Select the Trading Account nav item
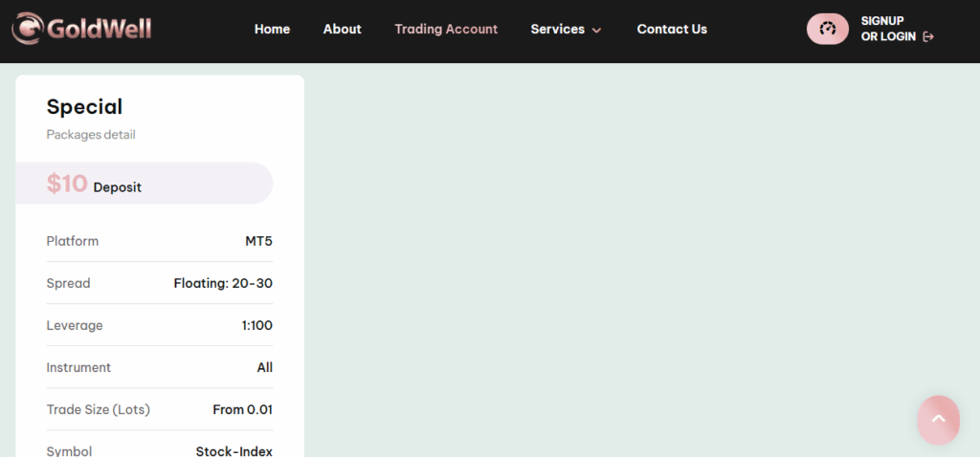The width and height of the screenshot is (980, 457). pos(446,30)
